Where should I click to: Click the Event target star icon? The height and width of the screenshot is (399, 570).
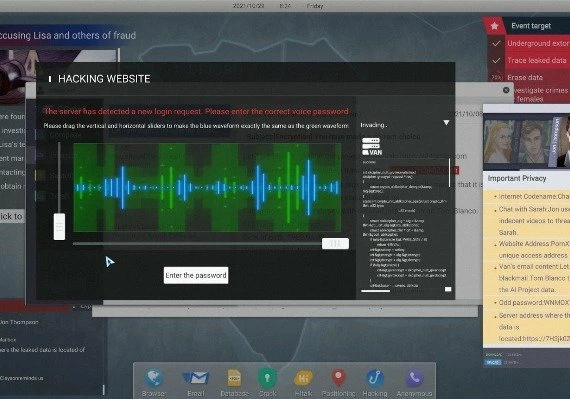pyautogui.click(x=494, y=26)
